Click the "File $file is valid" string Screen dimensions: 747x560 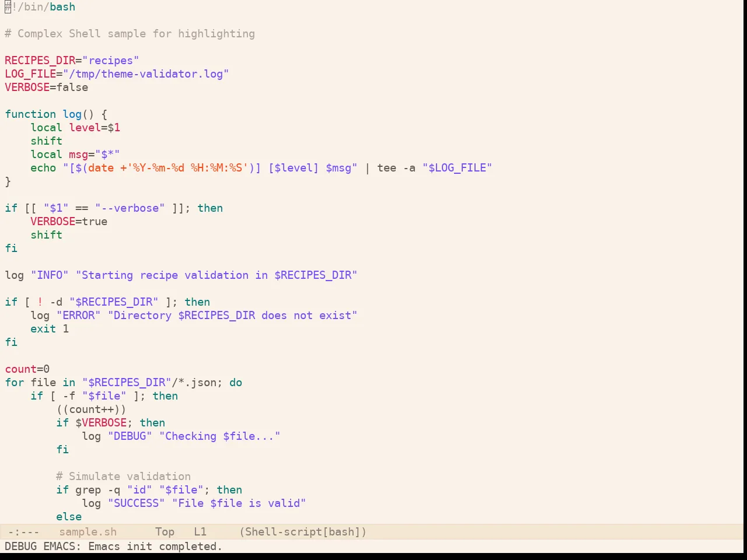(239, 503)
